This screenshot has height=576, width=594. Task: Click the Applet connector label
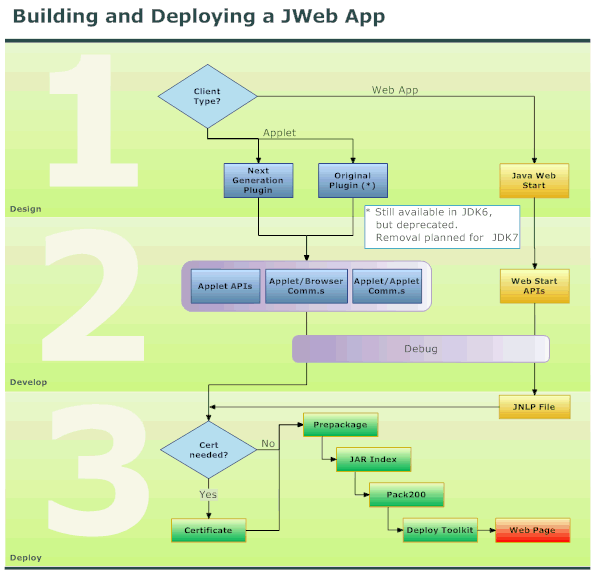[x=280, y=133]
